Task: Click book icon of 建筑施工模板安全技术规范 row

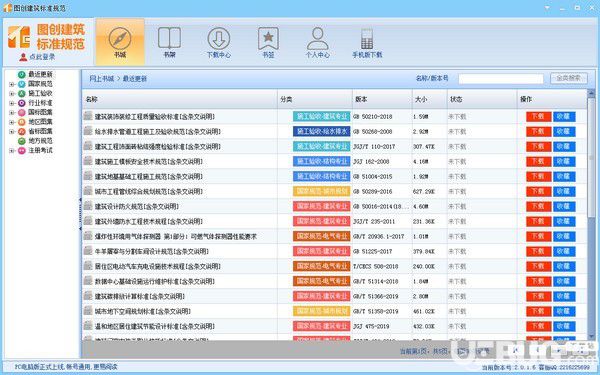Action: click(88, 161)
